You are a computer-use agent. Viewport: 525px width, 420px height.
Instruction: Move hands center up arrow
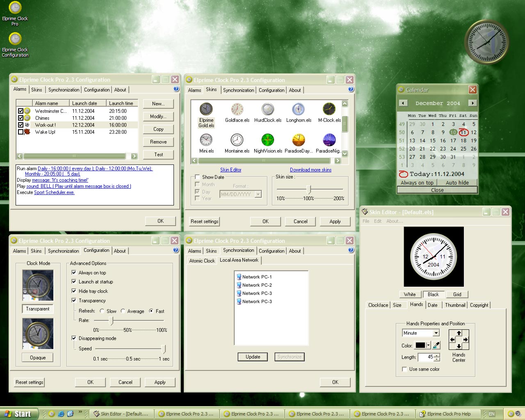(x=459, y=333)
